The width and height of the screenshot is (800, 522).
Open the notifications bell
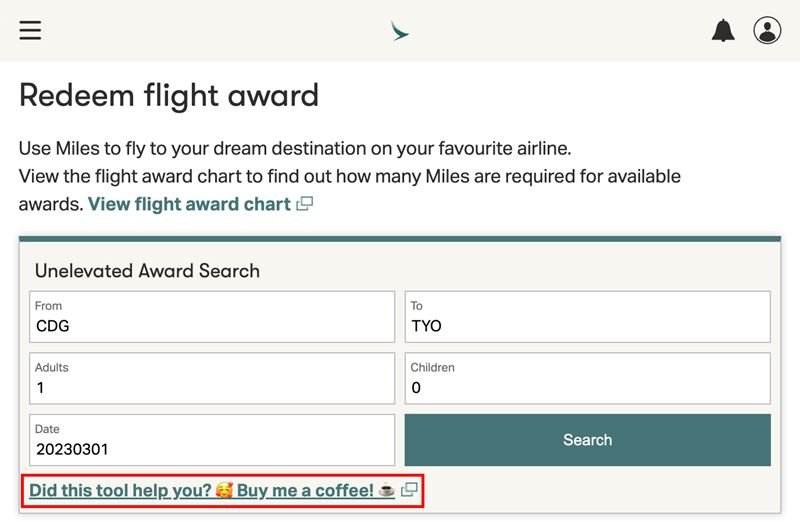(723, 31)
